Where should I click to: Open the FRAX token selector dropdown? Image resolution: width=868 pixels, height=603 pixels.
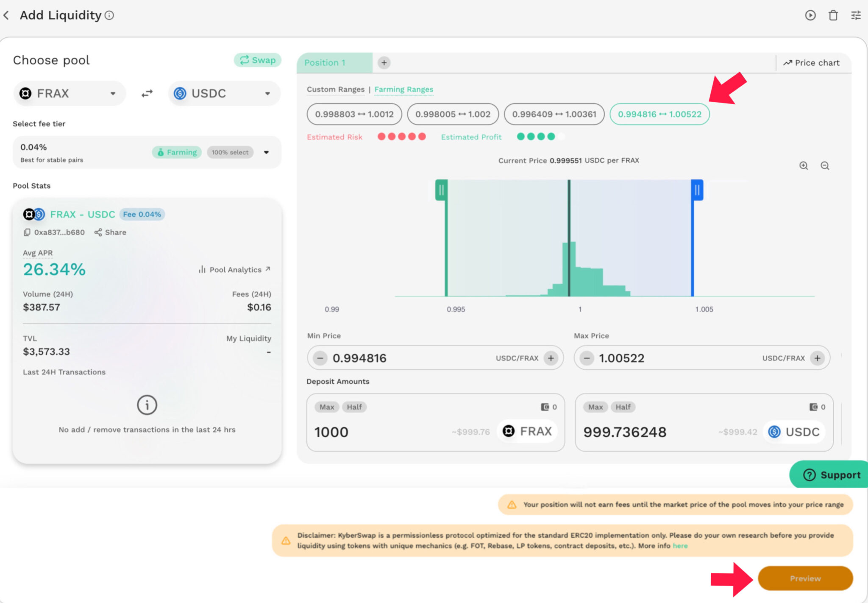click(69, 93)
